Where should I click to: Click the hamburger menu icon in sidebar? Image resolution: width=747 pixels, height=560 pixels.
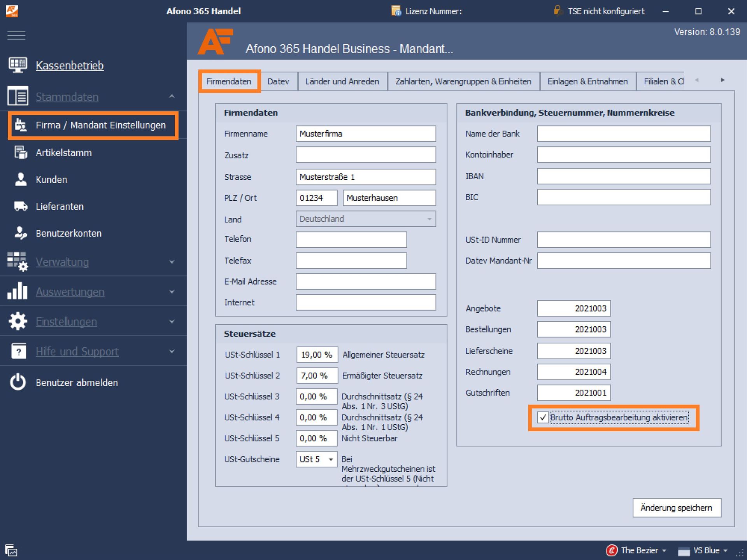pyautogui.click(x=16, y=35)
